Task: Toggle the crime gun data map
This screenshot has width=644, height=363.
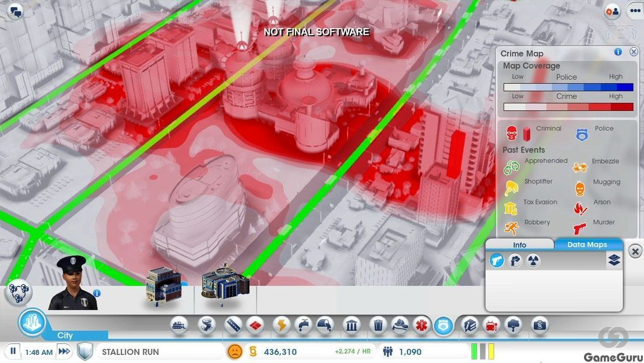Action: pyautogui.click(x=497, y=260)
